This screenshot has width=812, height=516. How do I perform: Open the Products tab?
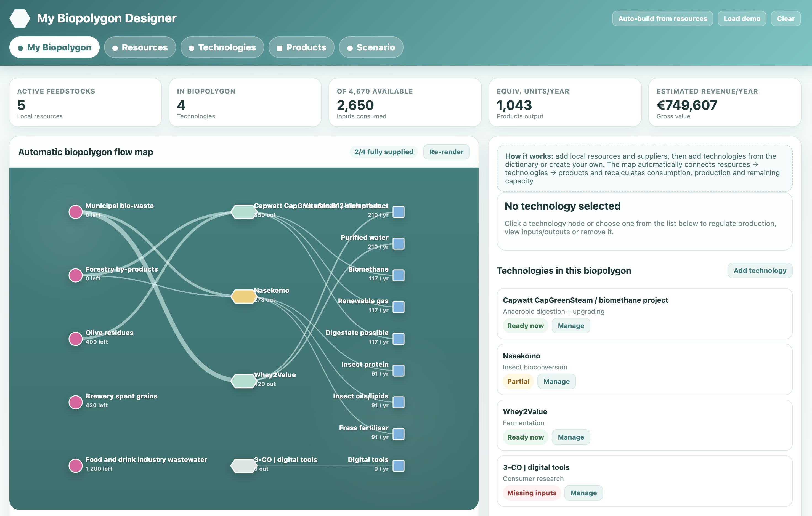[x=301, y=47]
